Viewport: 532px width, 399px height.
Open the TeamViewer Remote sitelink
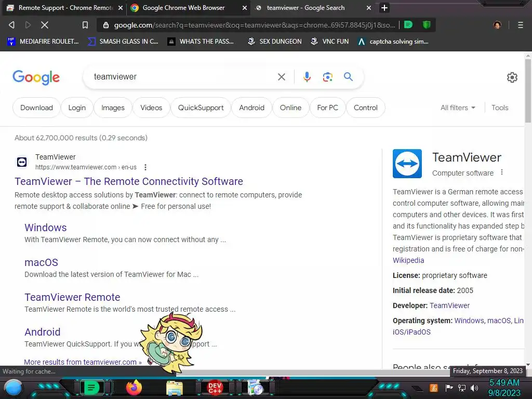click(72, 297)
